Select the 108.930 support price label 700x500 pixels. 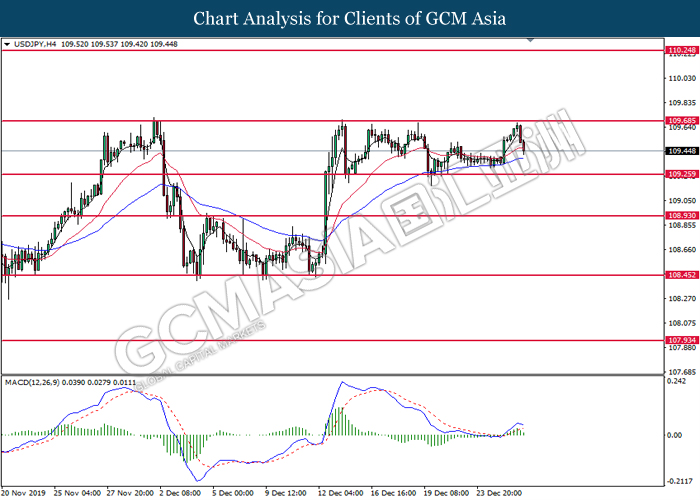[682, 216]
